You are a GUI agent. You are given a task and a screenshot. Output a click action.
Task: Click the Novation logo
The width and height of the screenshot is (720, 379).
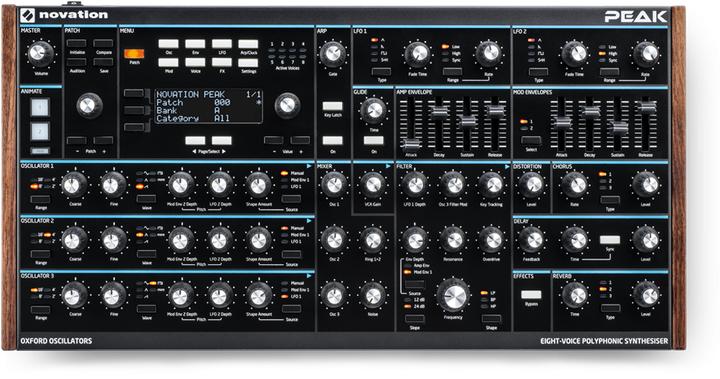pyautogui.click(x=64, y=15)
